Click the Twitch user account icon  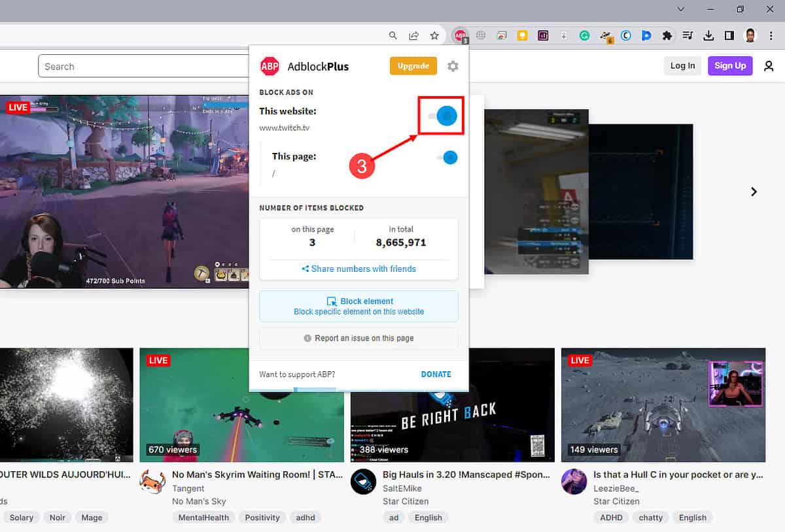(769, 66)
